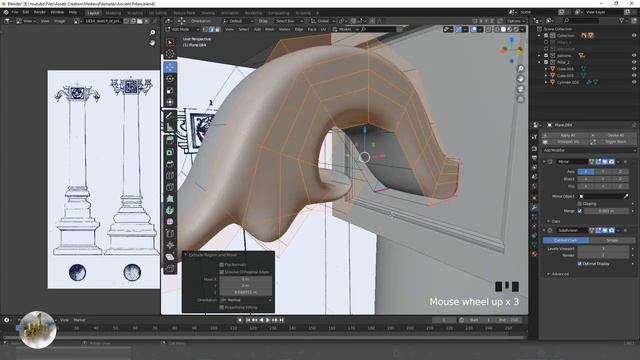
Task: Select the Shear tool
Action: point(170,257)
